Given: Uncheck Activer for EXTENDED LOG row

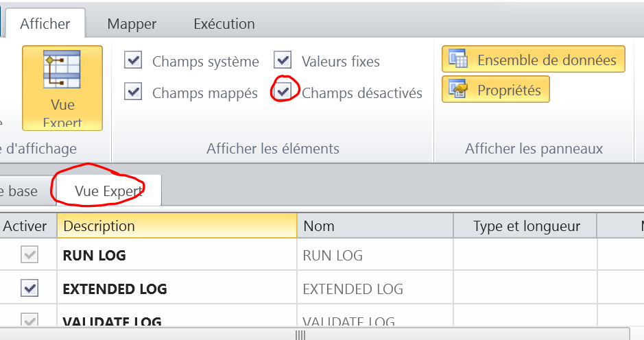Looking at the screenshot, I should [x=29, y=288].
